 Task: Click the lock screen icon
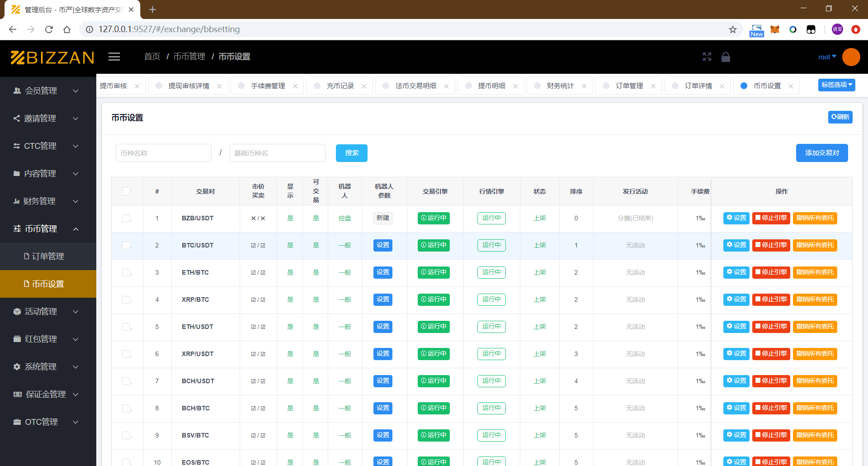[x=726, y=57]
